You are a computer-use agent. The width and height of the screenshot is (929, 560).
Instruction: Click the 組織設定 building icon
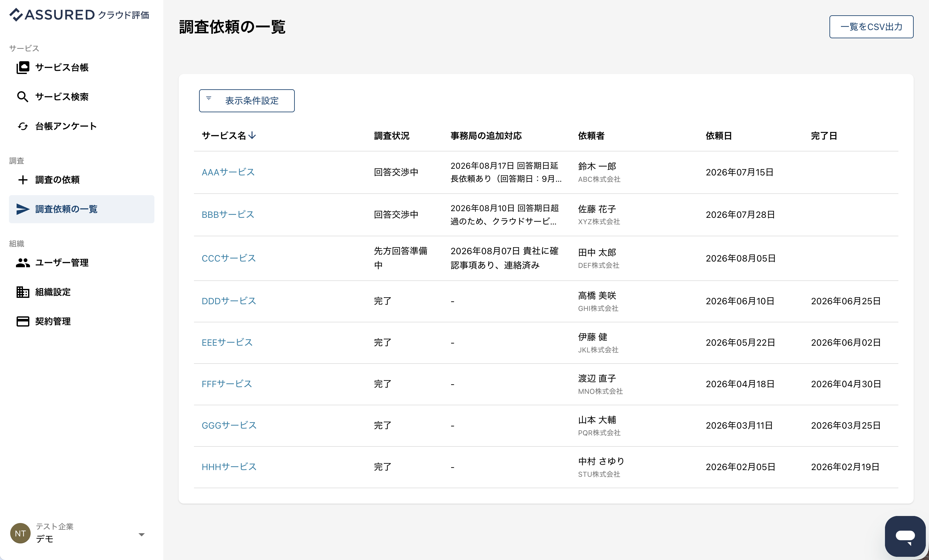click(23, 292)
